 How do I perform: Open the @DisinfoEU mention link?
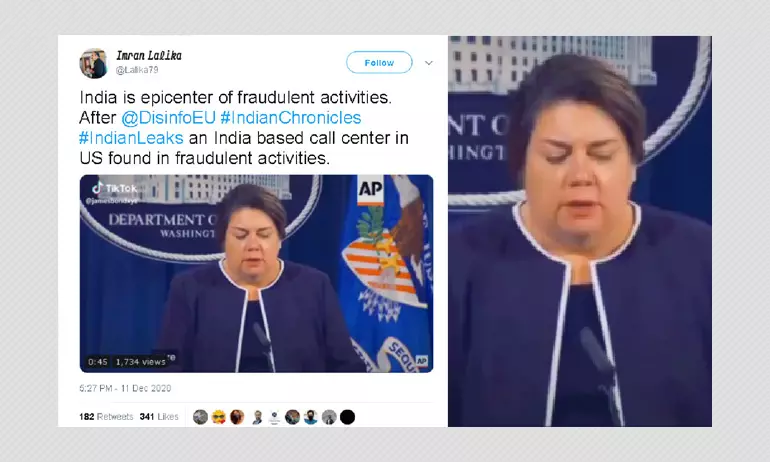(x=168, y=118)
